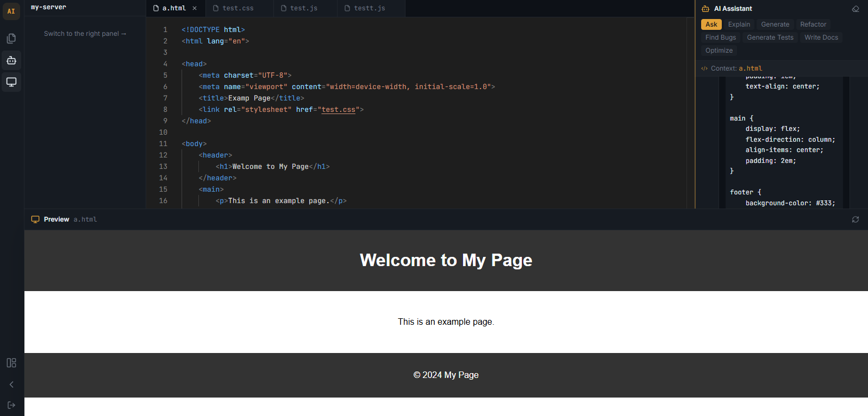The width and height of the screenshot is (868, 416).
Task: Click the test.css tab file icon
Action: [x=216, y=8]
